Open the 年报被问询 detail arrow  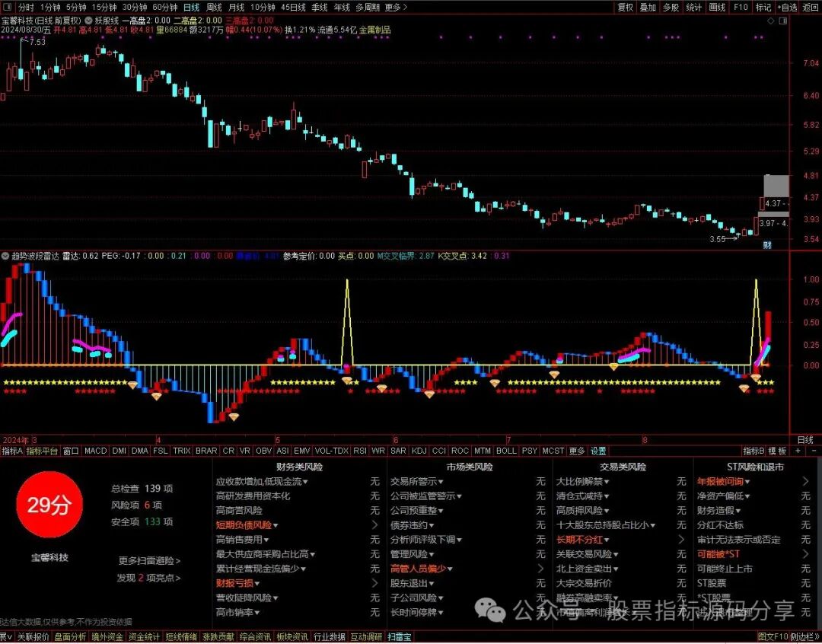pos(806,481)
